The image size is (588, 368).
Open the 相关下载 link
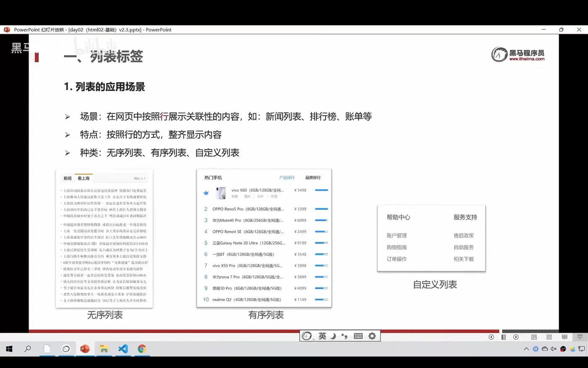click(464, 259)
